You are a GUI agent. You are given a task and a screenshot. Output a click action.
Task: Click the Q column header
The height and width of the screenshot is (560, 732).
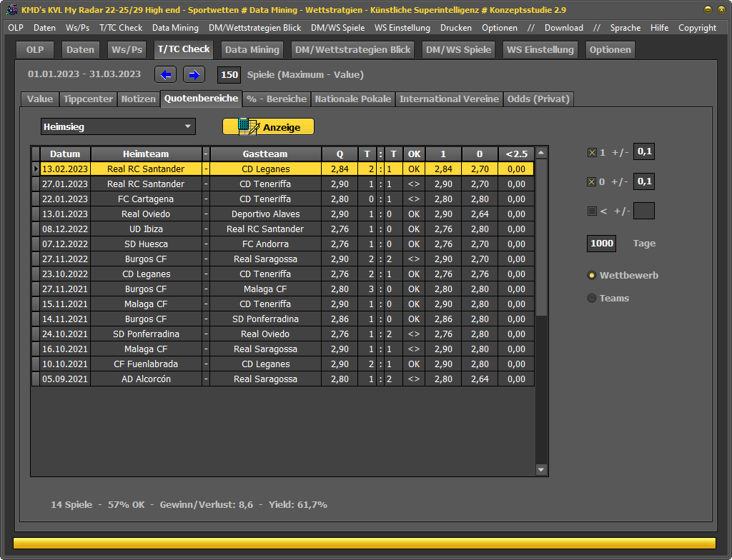(340, 154)
